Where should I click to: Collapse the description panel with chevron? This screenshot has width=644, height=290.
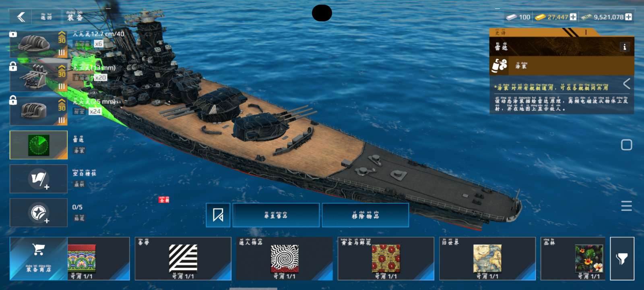627,84
